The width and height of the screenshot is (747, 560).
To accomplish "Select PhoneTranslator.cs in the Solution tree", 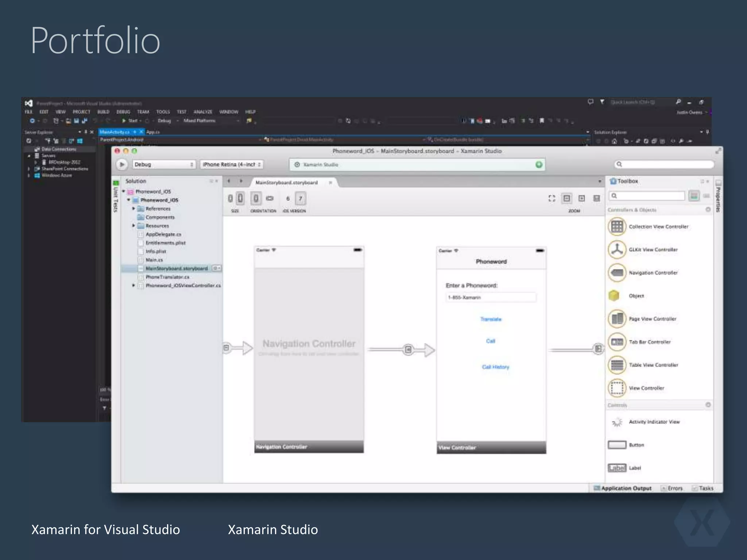I will pyautogui.click(x=167, y=277).
